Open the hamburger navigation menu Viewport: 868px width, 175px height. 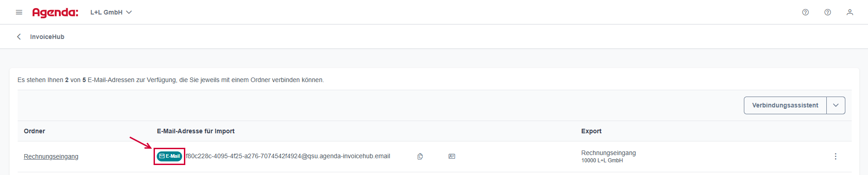coord(19,12)
